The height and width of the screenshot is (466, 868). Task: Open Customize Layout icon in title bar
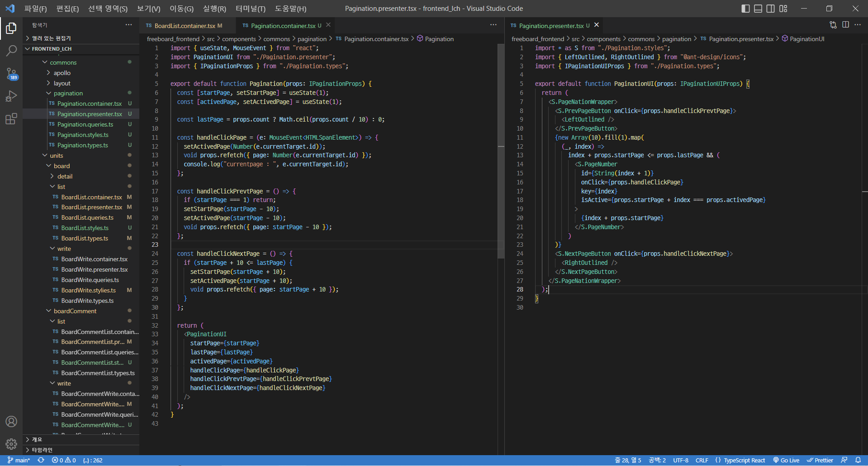(783, 9)
